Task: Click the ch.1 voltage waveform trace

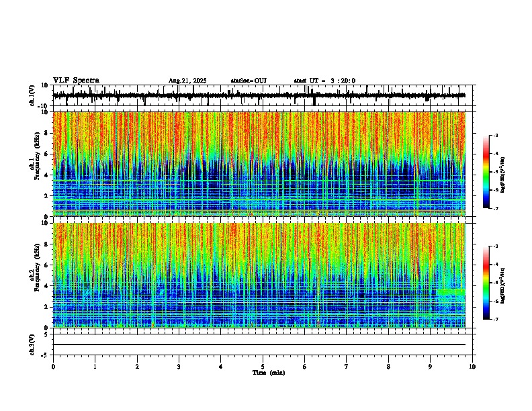Action: [259, 95]
